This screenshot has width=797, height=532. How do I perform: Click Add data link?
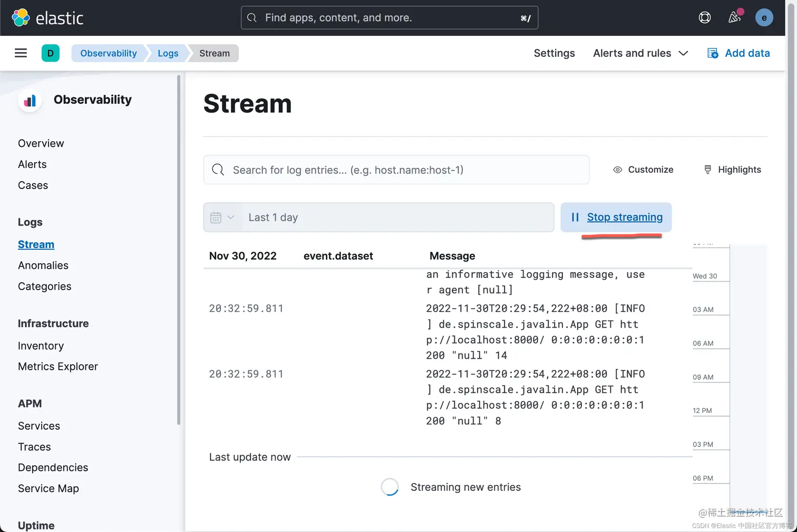click(x=747, y=53)
